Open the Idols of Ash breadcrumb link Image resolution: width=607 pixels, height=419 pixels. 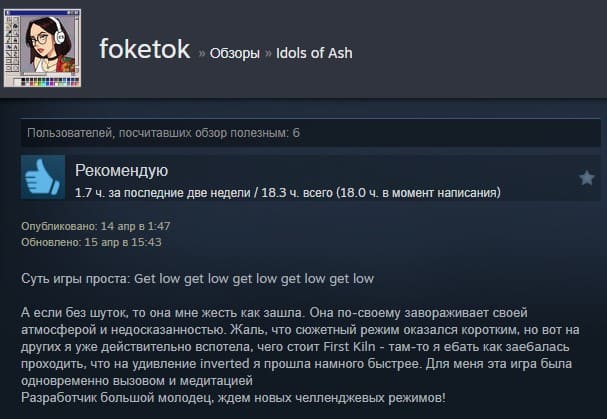pos(314,53)
